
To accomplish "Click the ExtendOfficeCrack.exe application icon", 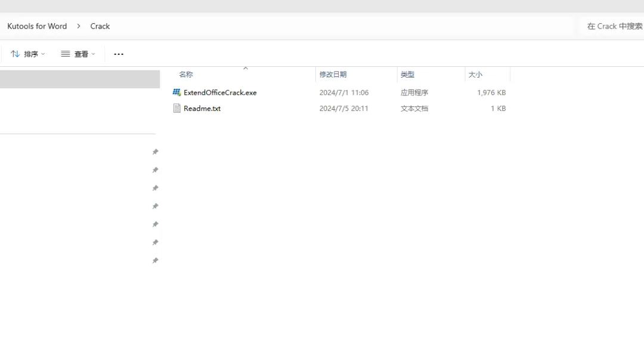I will click(x=177, y=93).
